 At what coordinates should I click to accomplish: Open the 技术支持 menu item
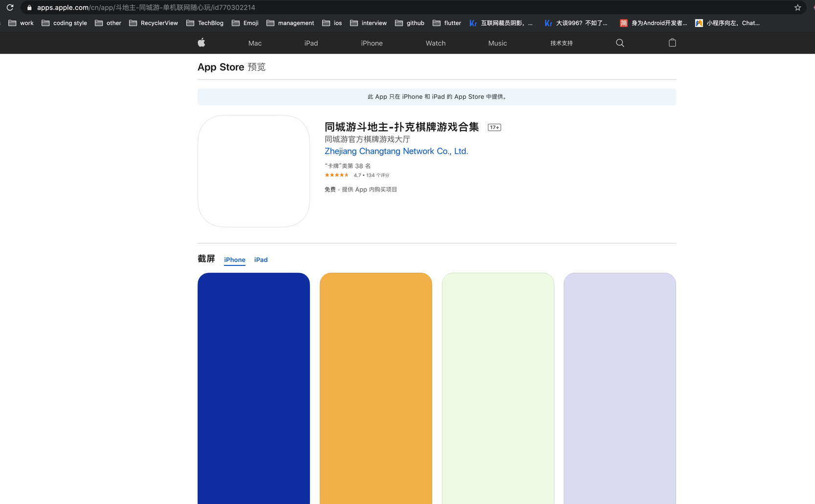[x=561, y=43]
